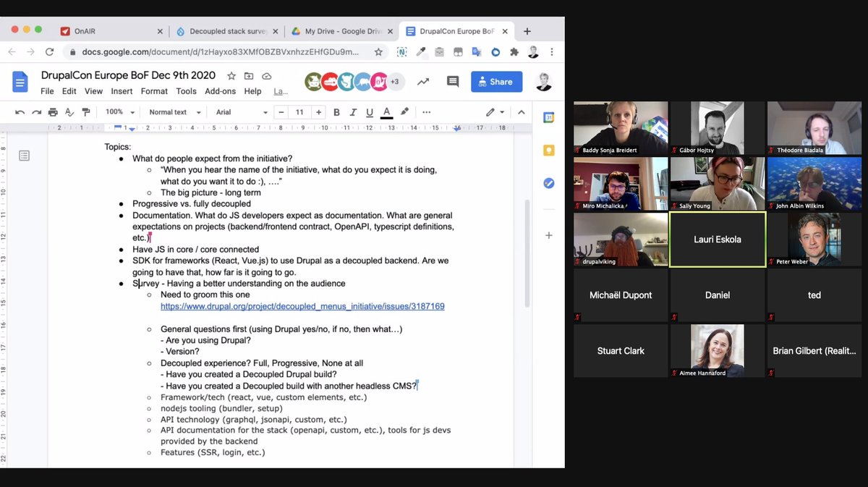This screenshot has height=487, width=868.
Task: Move the document using the folder icon
Action: tap(249, 76)
